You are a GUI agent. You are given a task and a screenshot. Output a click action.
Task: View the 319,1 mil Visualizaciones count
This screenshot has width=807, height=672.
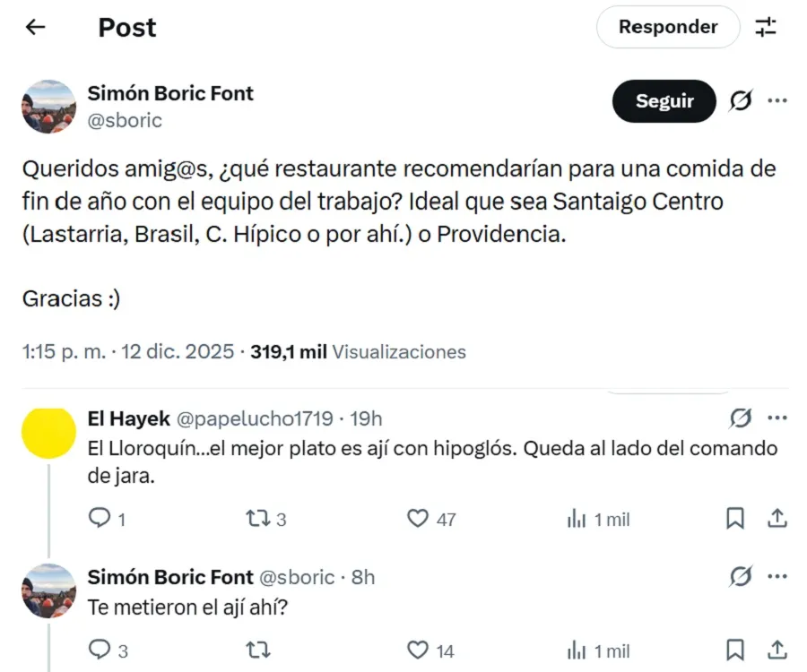click(x=358, y=352)
